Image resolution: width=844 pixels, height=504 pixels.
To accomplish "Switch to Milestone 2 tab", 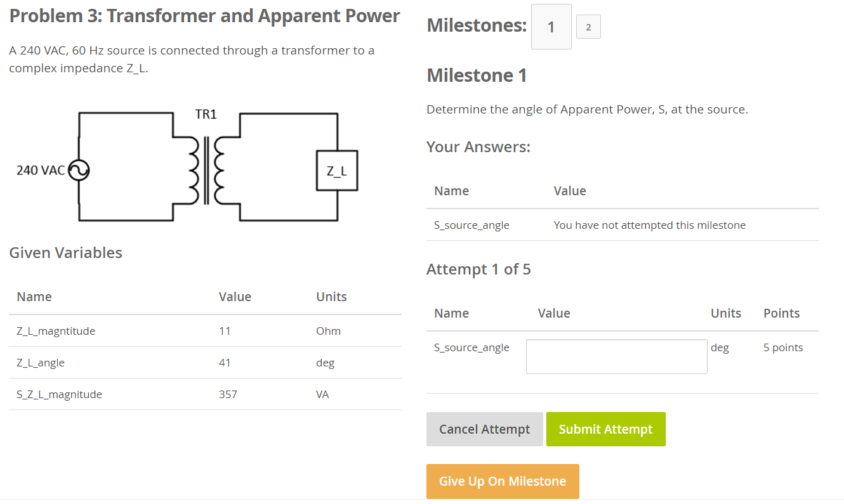I will (588, 27).
